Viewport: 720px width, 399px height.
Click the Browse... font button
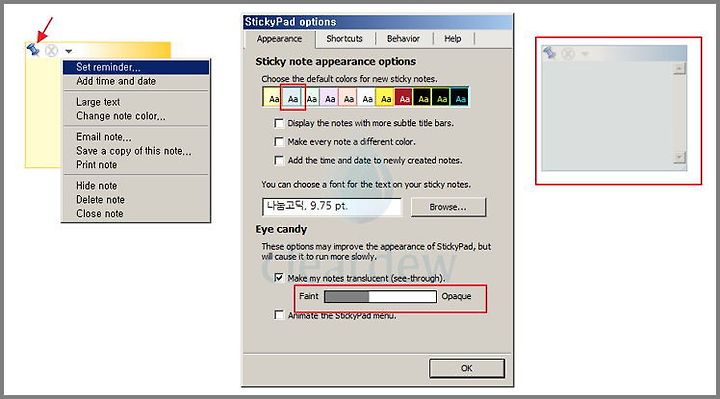(448, 207)
